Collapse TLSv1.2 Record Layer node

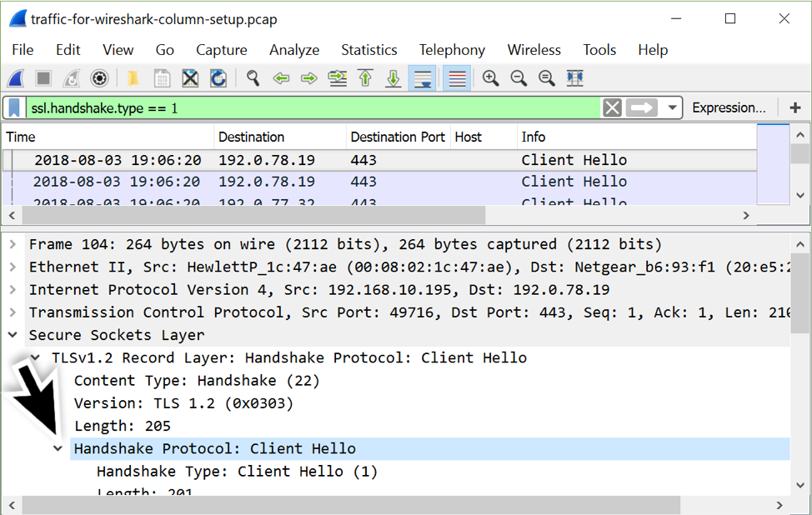tap(35, 357)
